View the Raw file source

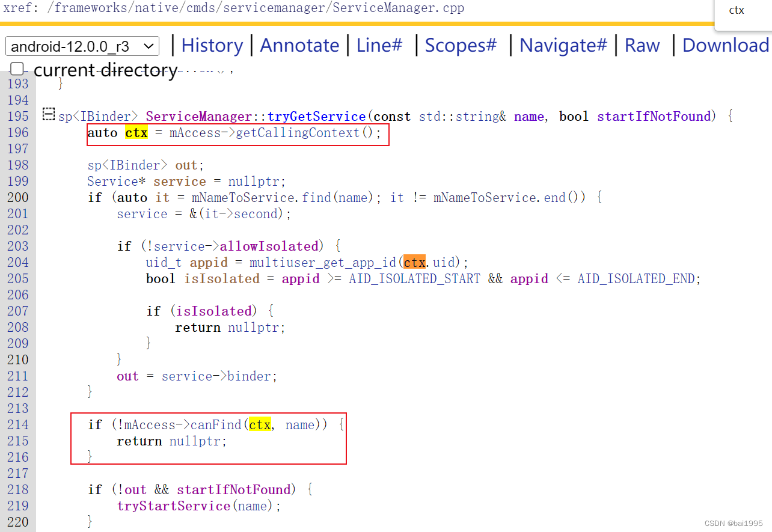point(642,45)
